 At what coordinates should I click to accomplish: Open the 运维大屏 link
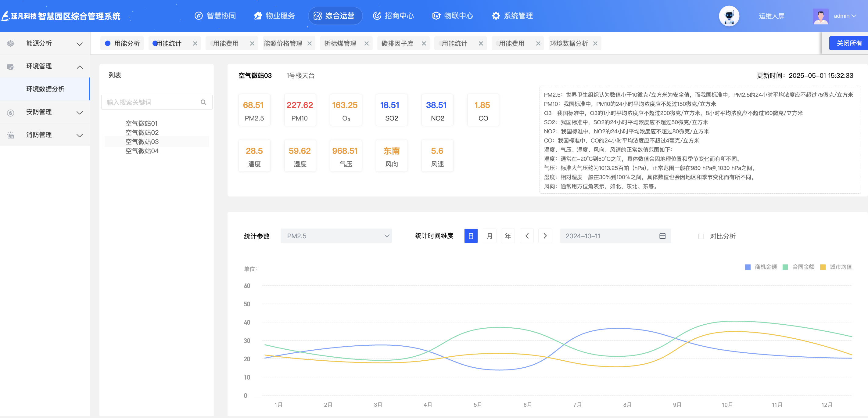(x=771, y=16)
